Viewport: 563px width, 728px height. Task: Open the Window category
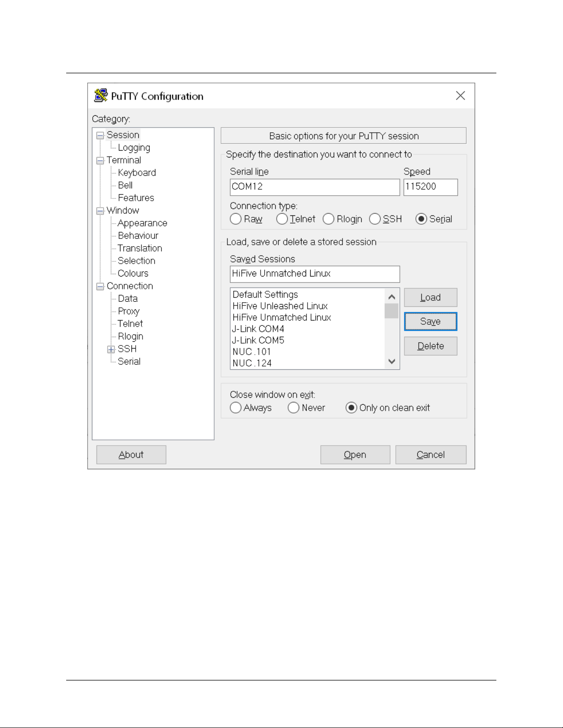pyautogui.click(x=123, y=210)
